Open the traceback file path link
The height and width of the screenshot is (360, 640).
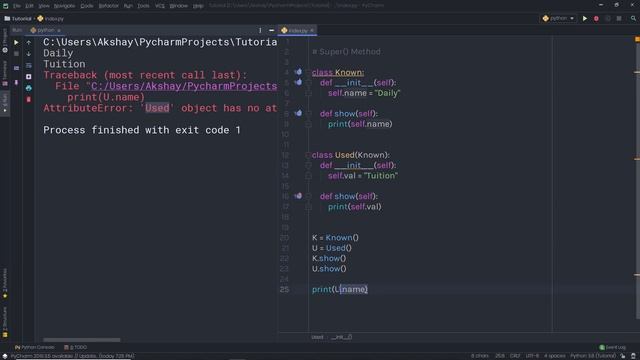(x=184, y=86)
